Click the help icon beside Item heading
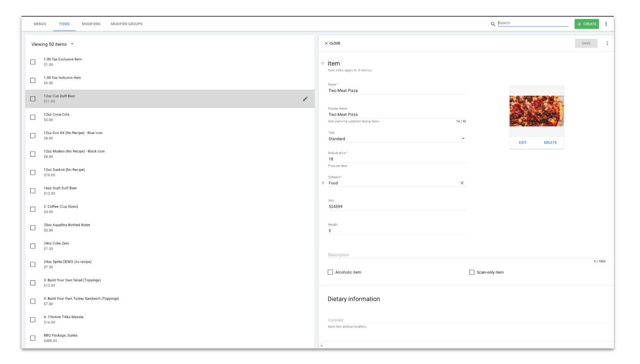The height and width of the screenshot is (364, 640). point(322,64)
